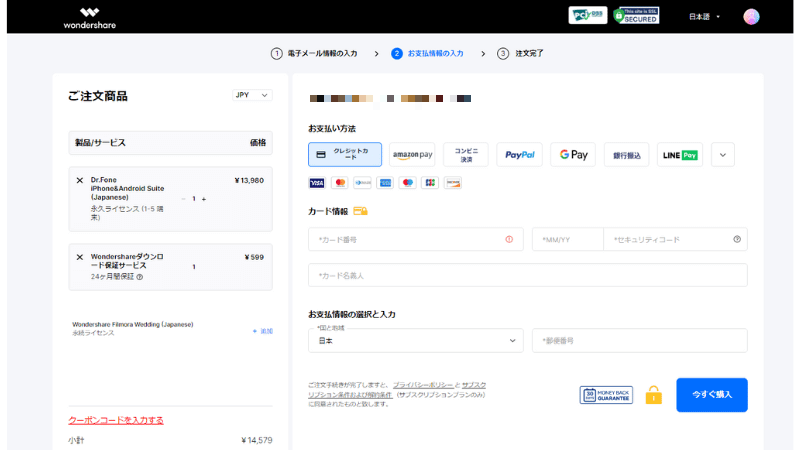Focus the カード番号 input field
800x450 pixels.
(x=415, y=239)
